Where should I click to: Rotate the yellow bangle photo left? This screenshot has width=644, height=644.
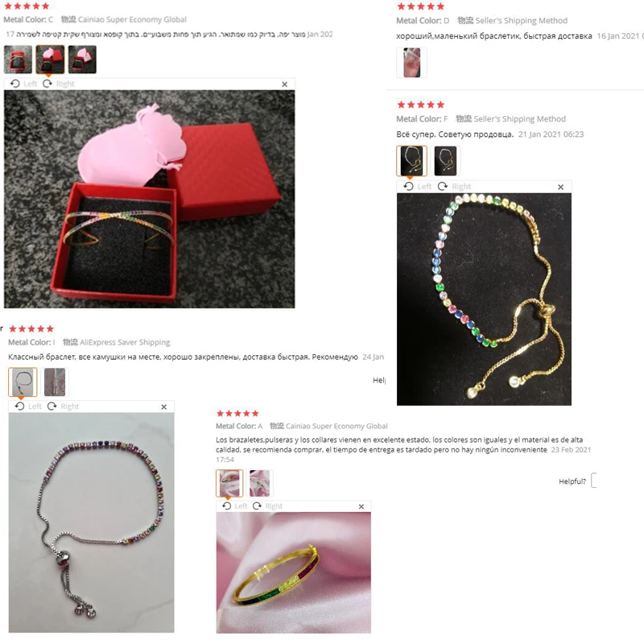[234, 506]
